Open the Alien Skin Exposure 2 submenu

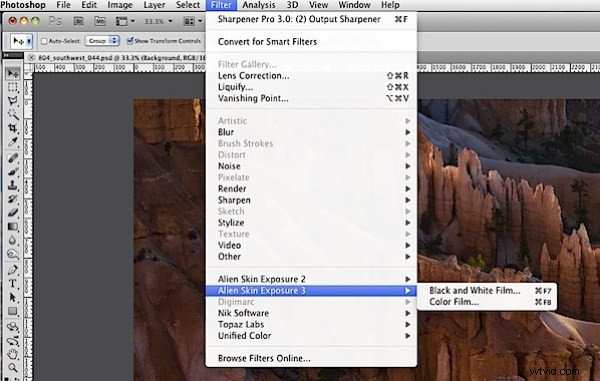point(311,279)
